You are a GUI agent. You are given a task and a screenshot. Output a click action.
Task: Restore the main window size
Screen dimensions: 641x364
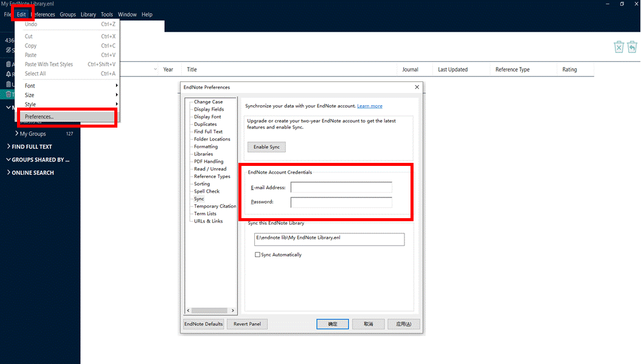pos(622,4)
